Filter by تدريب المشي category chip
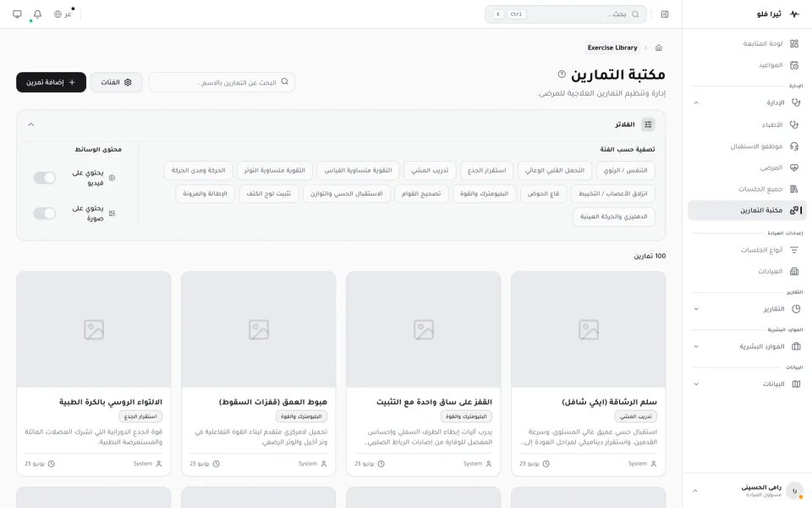The image size is (812, 508). click(430, 170)
